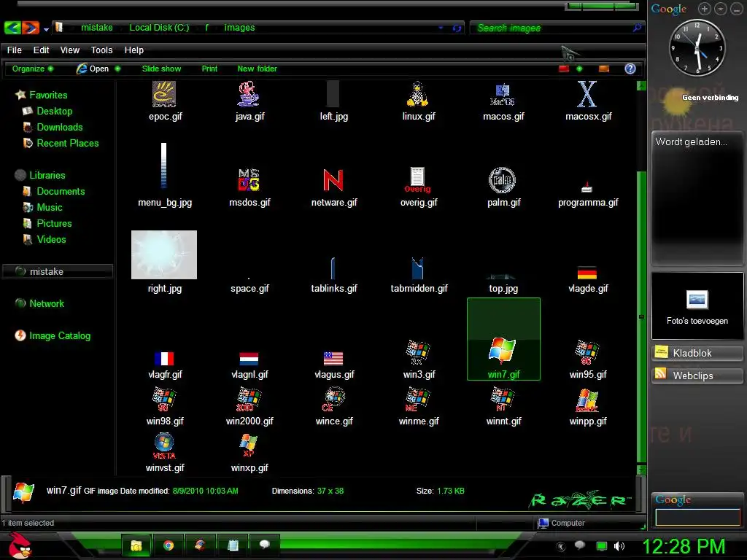Click the Print toolbar button
The image size is (747, 560).
(209, 69)
